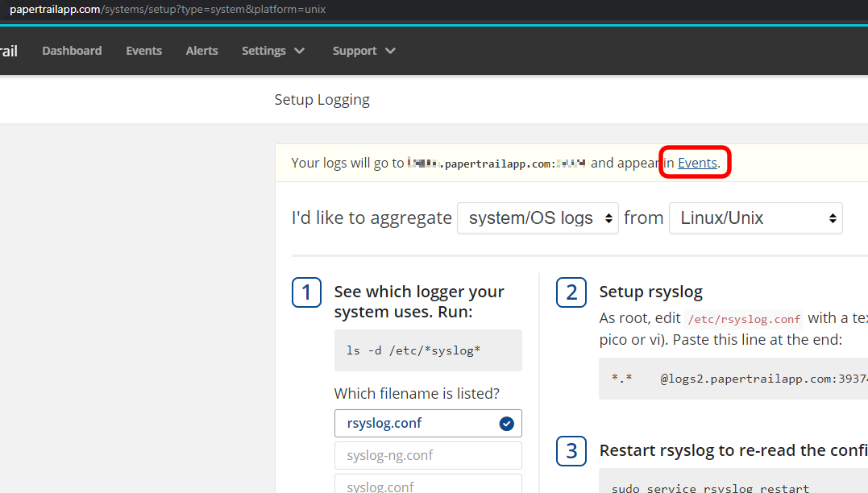Select the syslog.conf filename option
This screenshot has width=868, height=493.
click(428, 483)
